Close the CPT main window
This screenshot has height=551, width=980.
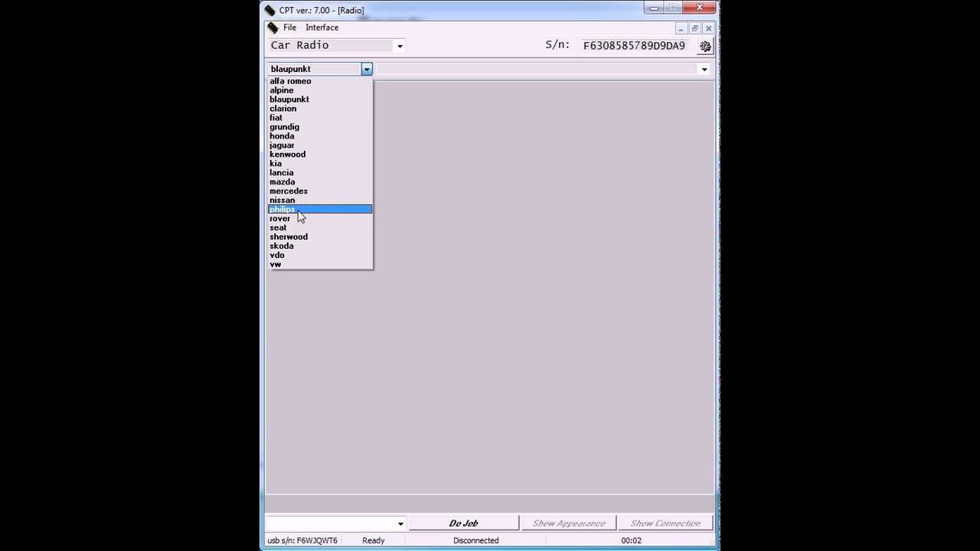pos(700,8)
